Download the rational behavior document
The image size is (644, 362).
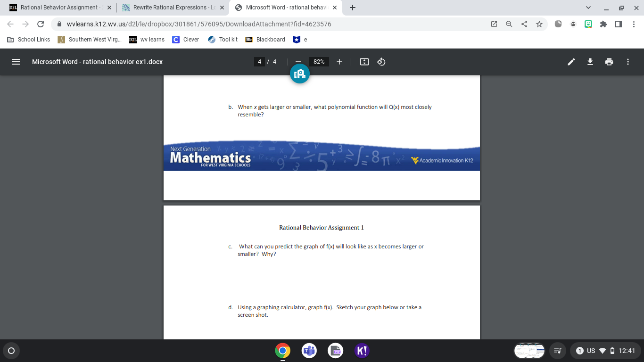pos(590,61)
